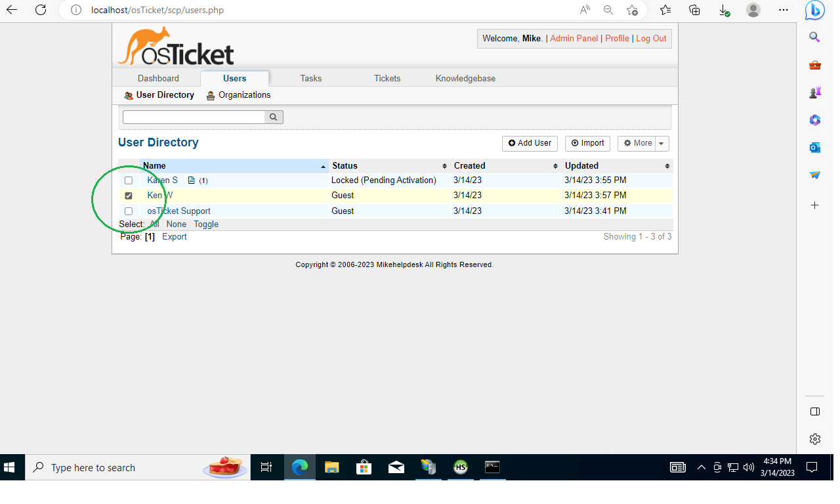Open the sidebar Microsoft 365 icon
This screenshot has width=840, height=504.
point(815,120)
